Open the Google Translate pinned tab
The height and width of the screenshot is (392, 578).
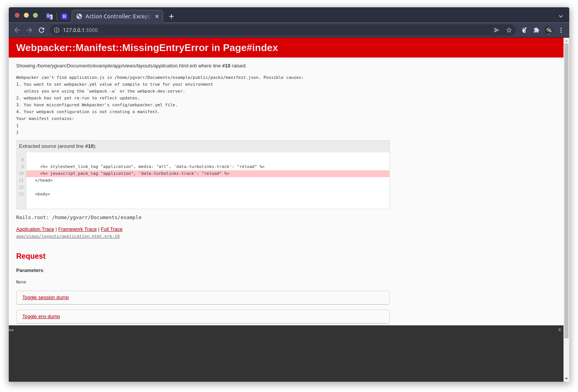(x=50, y=16)
